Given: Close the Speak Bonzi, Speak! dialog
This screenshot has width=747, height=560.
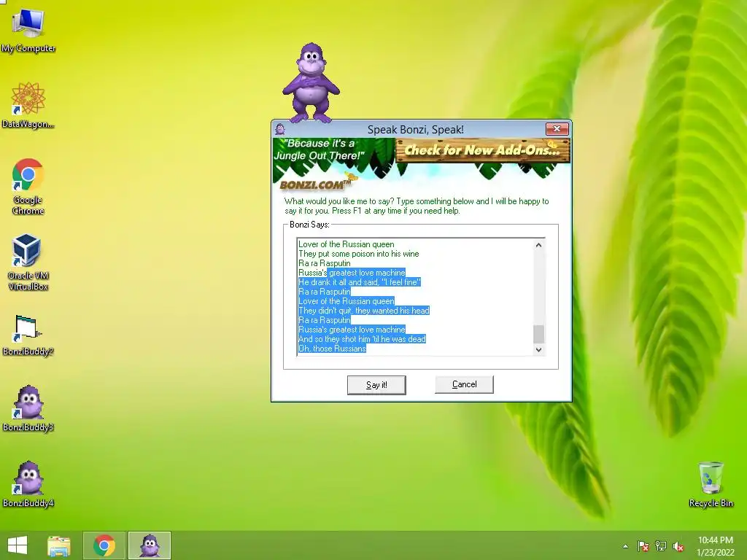Looking at the screenshot, I should (557, 129).
